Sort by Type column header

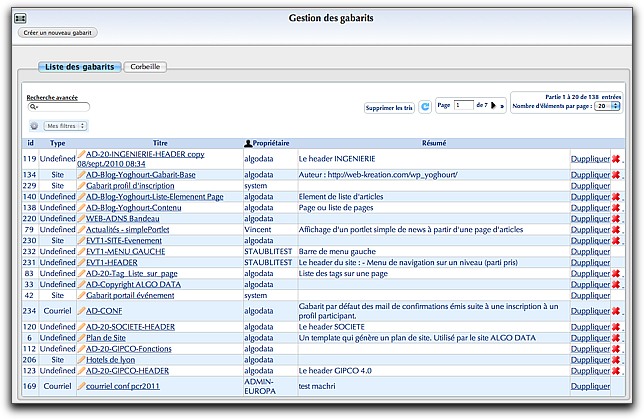point(58,143)
